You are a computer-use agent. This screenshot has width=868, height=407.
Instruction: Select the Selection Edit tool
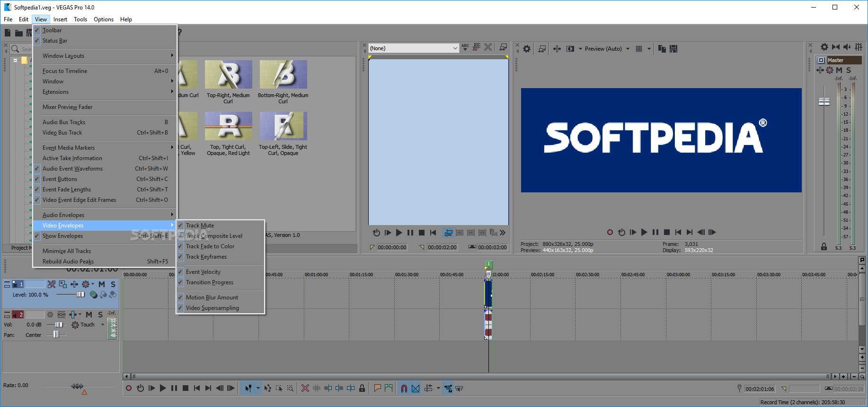279,388
